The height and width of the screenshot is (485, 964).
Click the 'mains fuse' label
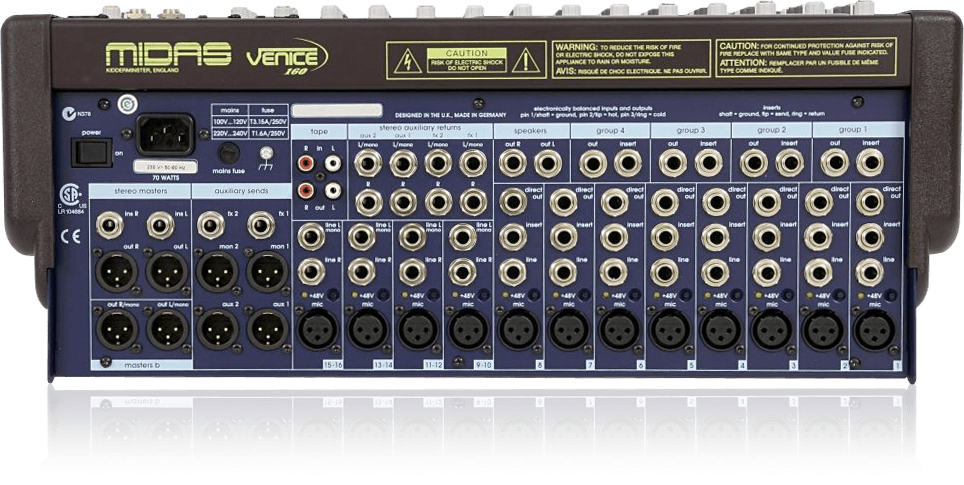[x=230, y=171]
